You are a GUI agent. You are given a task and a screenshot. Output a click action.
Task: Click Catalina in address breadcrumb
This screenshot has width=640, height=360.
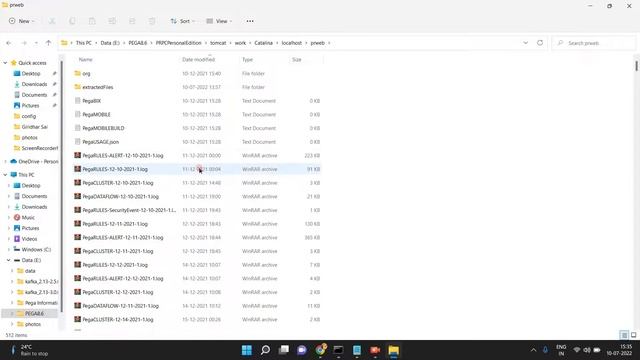(x=264, y=43)
